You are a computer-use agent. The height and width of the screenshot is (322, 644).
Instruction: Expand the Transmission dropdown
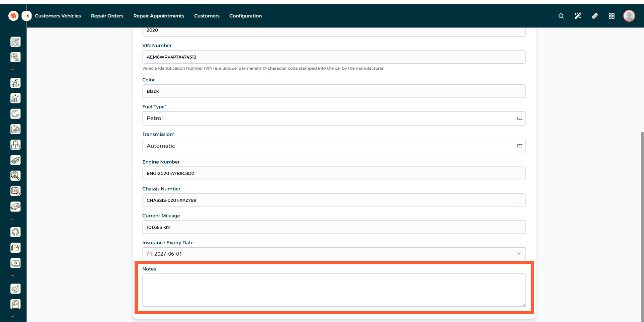pos(333,146)
